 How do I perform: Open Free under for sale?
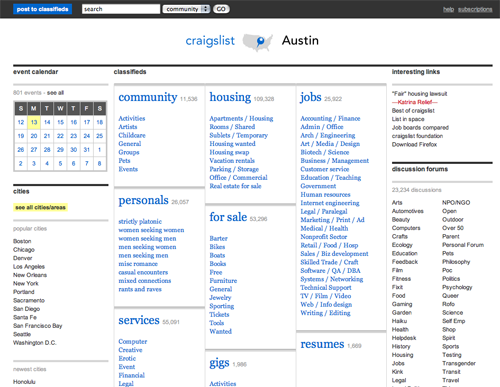pyautogui.click(x=216, y=272)
